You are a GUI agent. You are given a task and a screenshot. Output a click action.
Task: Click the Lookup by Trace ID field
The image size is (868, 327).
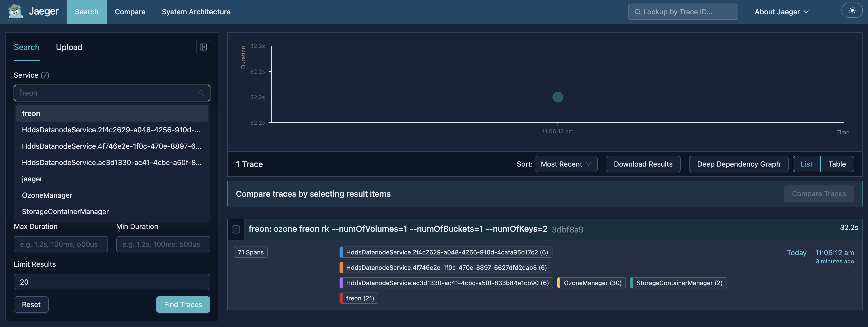coord(683,12)
